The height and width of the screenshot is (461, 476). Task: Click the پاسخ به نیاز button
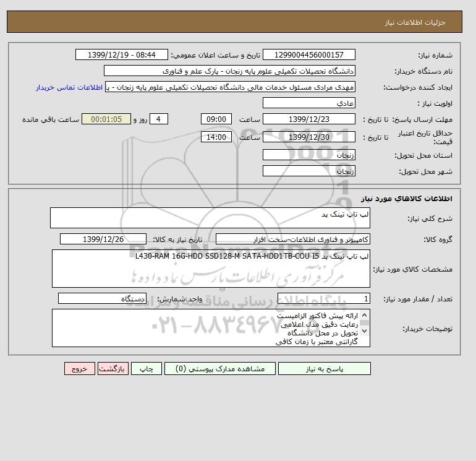tap(324, 369)
